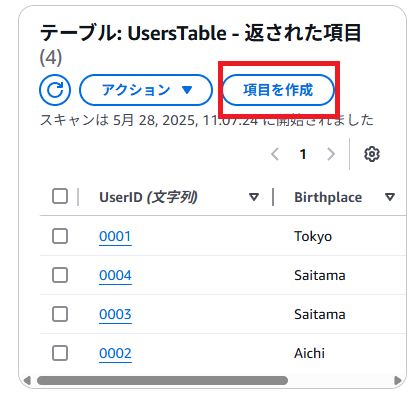This screenshot has width=419, height=406.
Task: Check the box for item 0001
Action: (x=60, y=236)
